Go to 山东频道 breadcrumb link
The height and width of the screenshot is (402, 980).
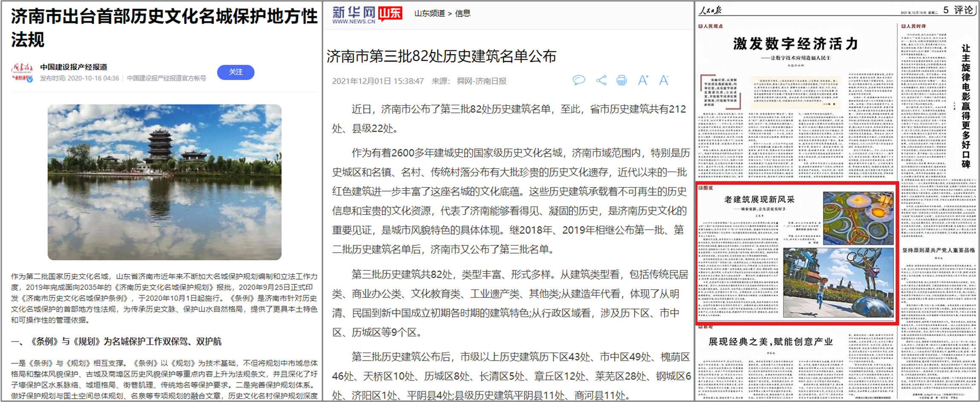(429, 14)
